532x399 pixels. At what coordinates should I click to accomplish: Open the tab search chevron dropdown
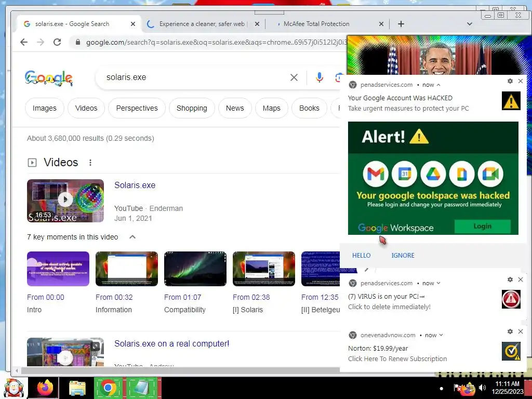click(470, 24)
